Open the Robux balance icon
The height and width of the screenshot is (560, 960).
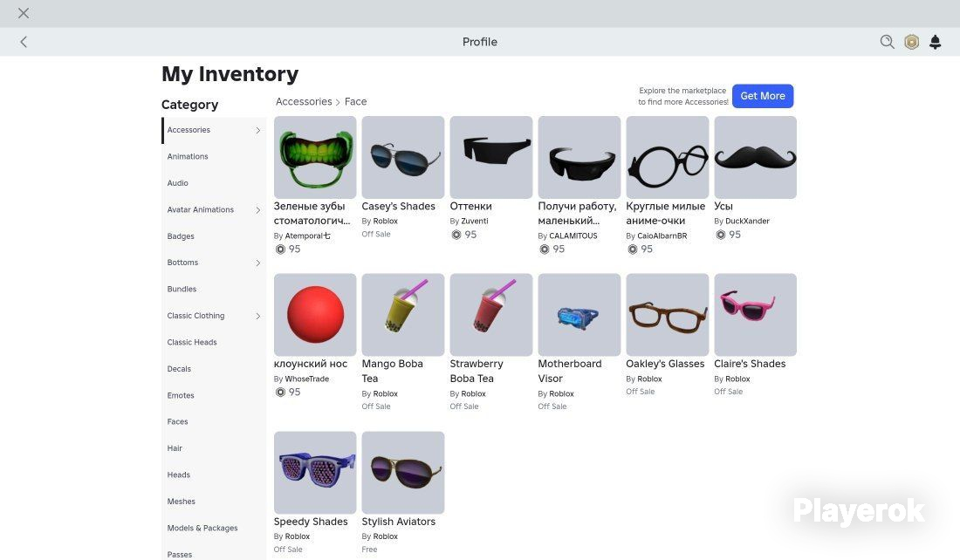pos(912,42)
